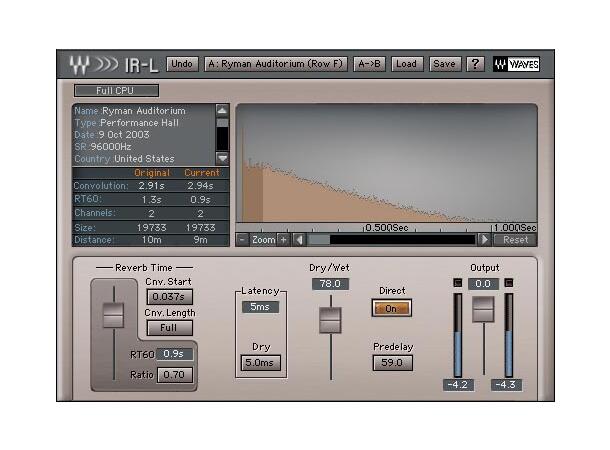Click the Reverb Time fader handle

pyautogui.click(x=114, y=315)
